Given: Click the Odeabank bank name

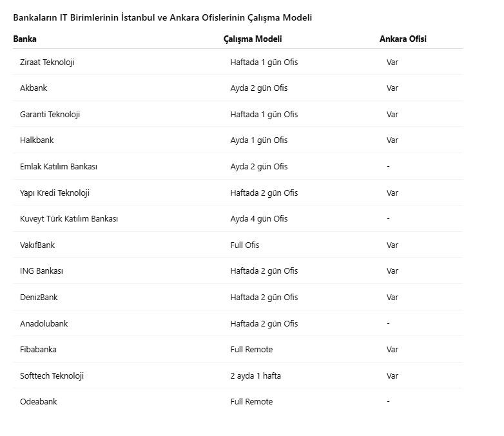Looking at the screenshot, I should (x=38, y=402).
